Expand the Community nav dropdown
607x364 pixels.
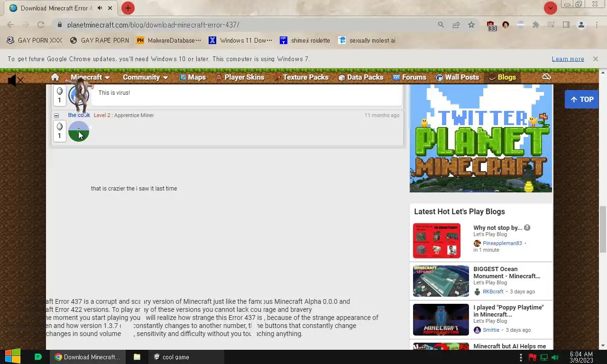coord(146,77)
